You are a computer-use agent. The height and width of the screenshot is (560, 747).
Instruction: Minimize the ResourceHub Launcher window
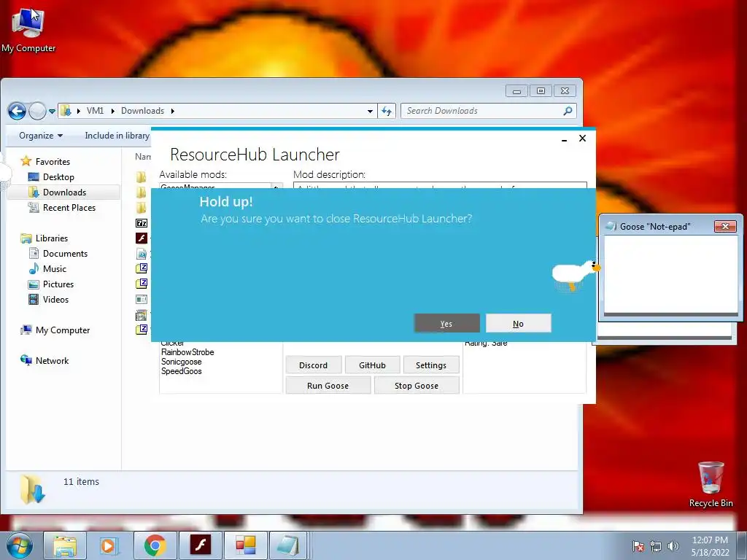[x=564, y=139]
